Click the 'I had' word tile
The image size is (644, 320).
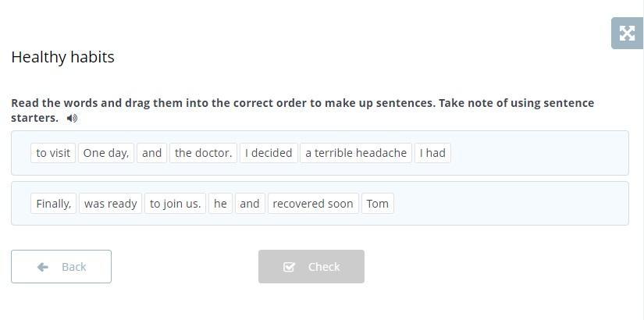point(432,153)
